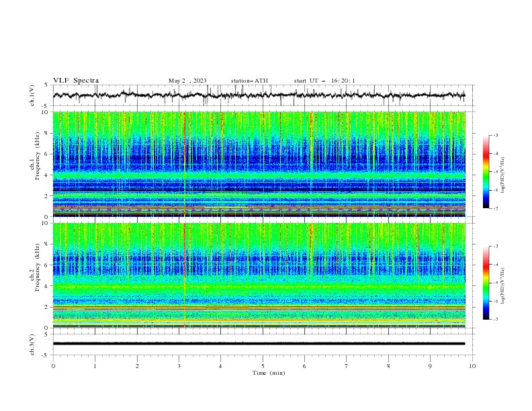Screen dimensions: 532x411
Task: Click the "4" kHz tick on ch.1 frequency axis
Action: point(47,175)
